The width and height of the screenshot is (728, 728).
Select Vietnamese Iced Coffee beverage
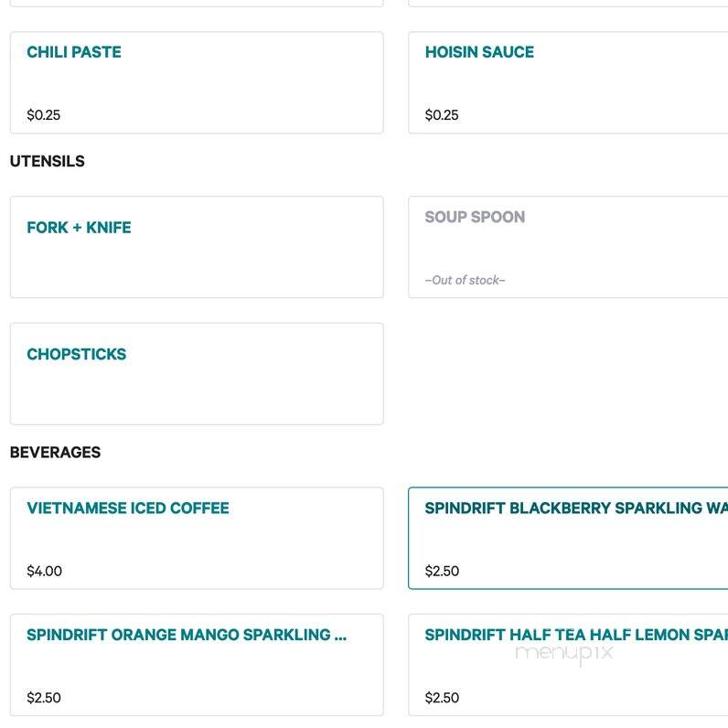coord(197,538)
